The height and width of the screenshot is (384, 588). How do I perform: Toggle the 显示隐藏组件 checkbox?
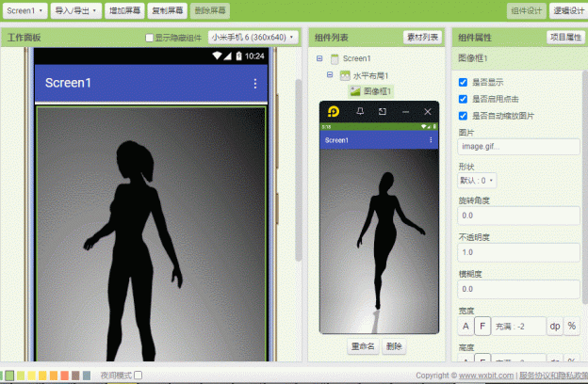point(149,38)
